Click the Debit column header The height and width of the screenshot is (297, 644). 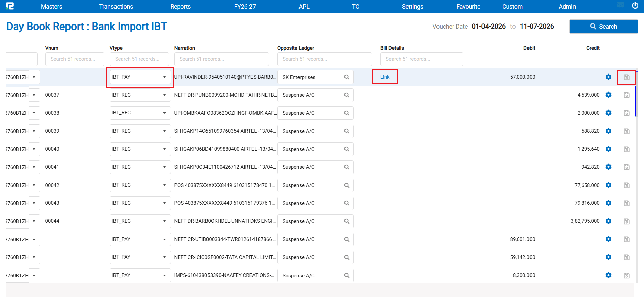point(529,48)
